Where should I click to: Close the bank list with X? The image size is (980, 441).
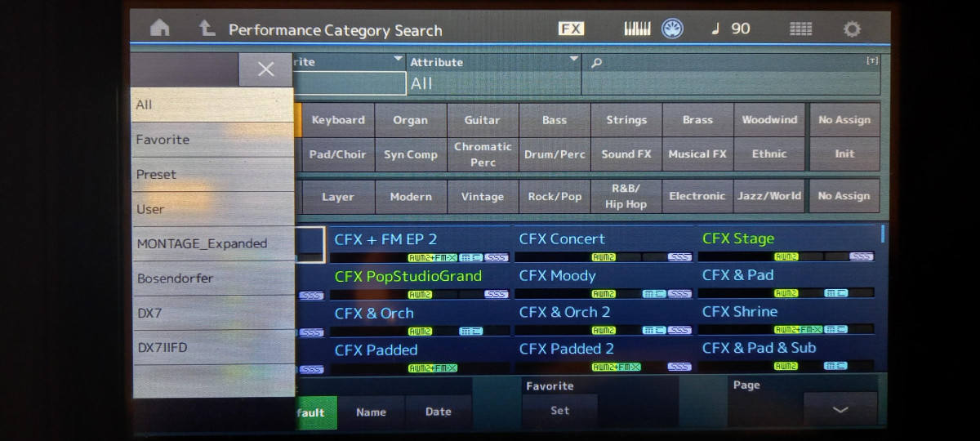(x=265, y=69)
